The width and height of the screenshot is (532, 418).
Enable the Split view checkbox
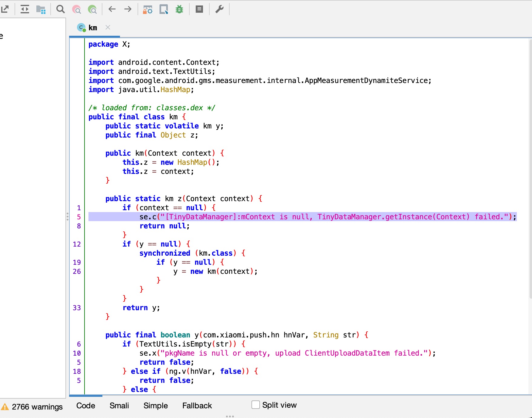[x=256, y=405]
